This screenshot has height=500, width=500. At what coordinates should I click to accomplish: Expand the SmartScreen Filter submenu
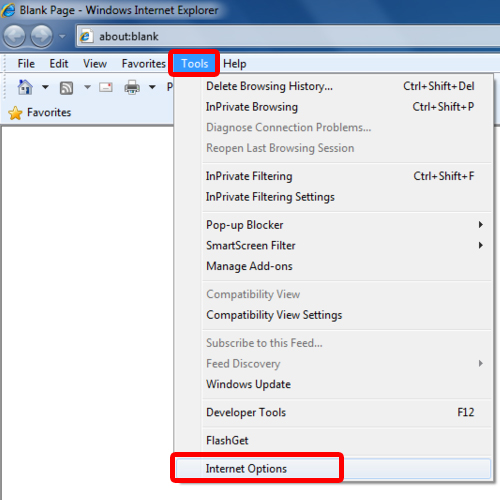tap(333, 245)
